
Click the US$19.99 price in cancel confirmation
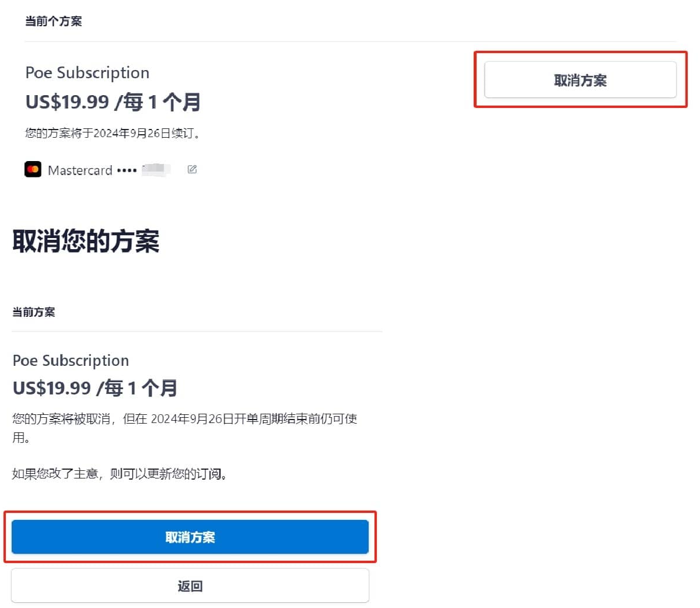[52, 388]
